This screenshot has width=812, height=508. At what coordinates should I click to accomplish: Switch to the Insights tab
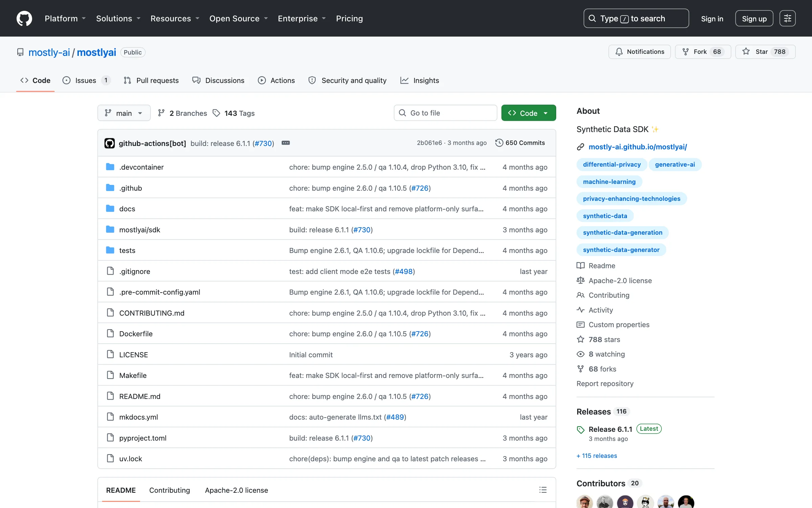coord(420,80)
